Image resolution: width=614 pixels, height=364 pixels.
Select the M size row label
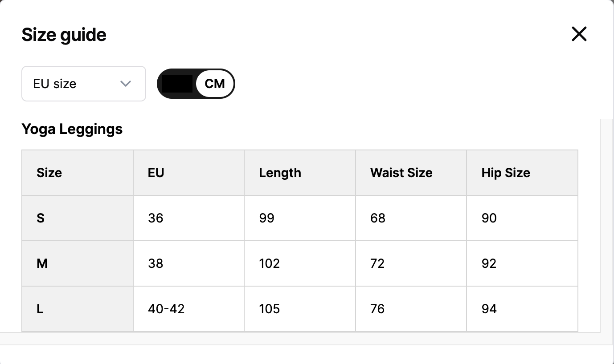(x=42, y=263)
